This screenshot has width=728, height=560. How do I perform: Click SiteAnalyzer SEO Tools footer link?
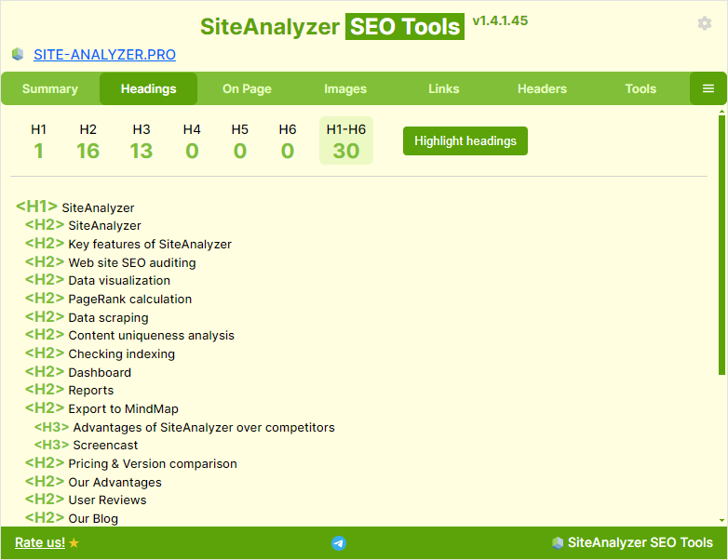640,542
